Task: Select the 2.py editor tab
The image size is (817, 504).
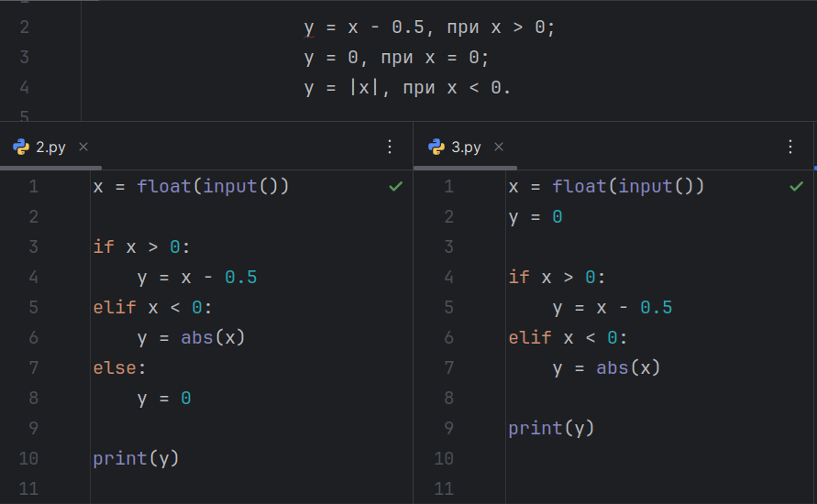Action: click(x=50, y=148)
